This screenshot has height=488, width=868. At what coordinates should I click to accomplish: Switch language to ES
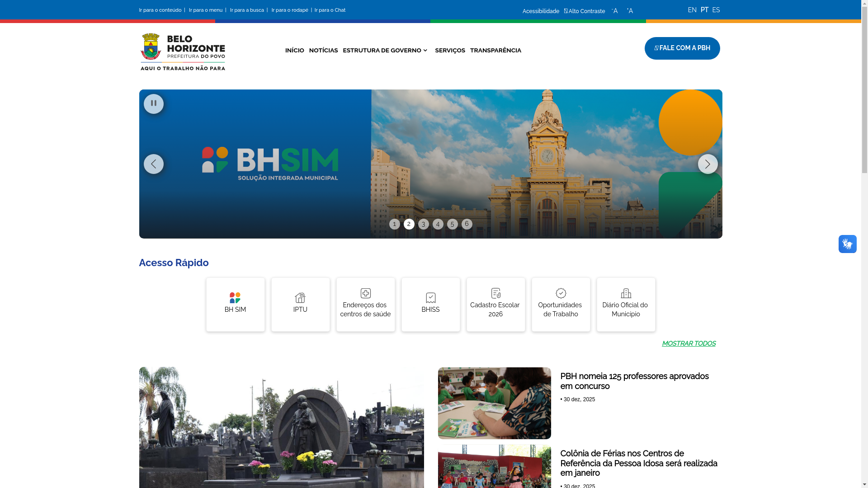pos(716,10)
